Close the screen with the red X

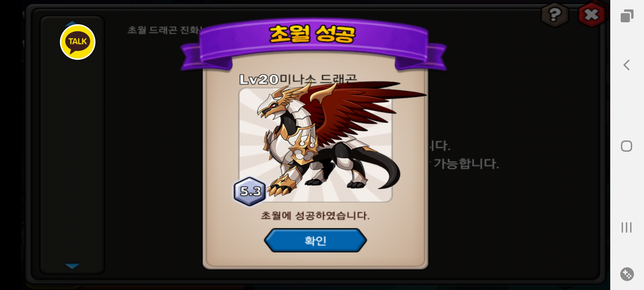click(591, 15)
